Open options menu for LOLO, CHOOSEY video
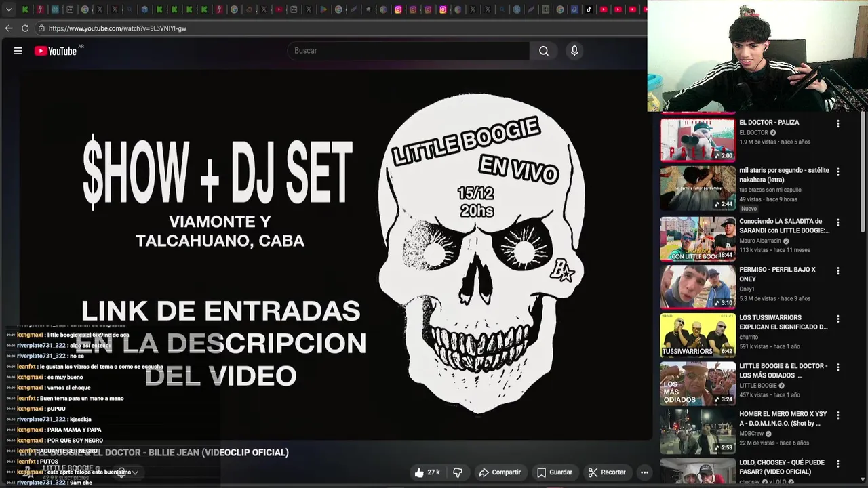This screenshot has height=488, width=868. pyautogui.click(x=838, y=464)
